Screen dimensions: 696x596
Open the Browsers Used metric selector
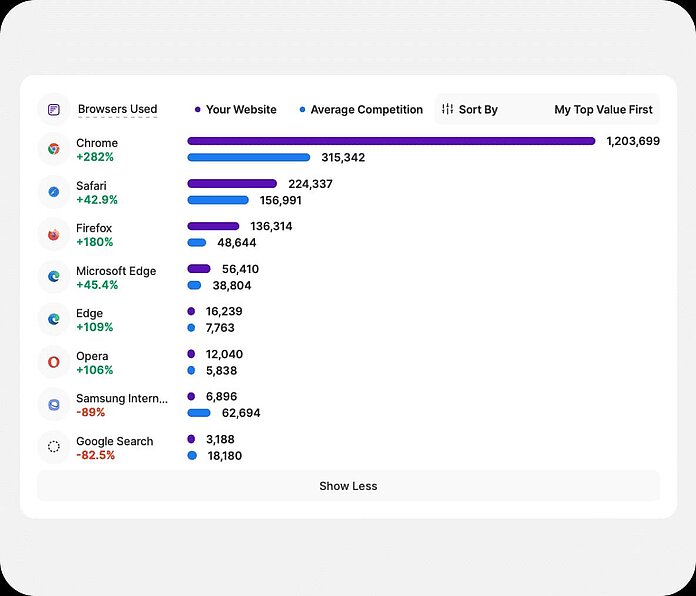[117, 109]
